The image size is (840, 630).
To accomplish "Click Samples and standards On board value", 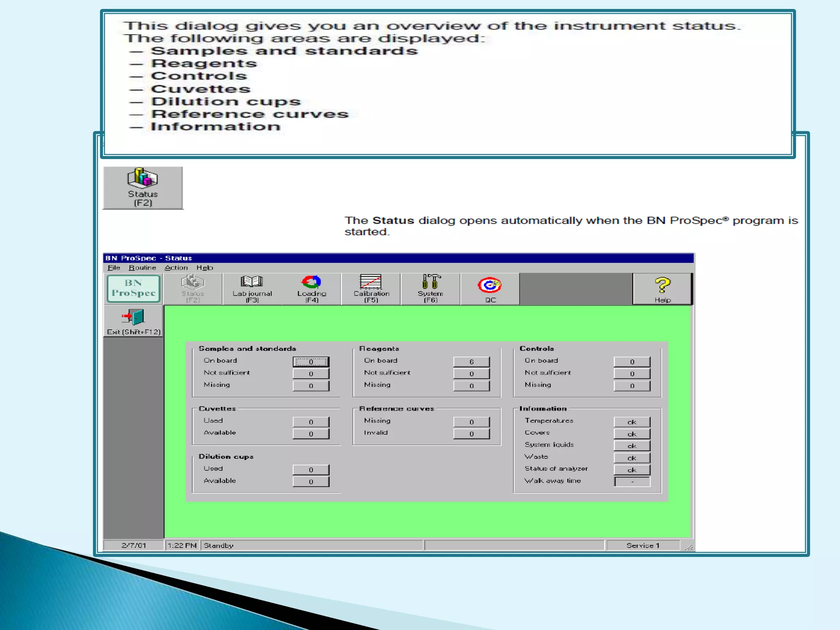I will [311, 362].
